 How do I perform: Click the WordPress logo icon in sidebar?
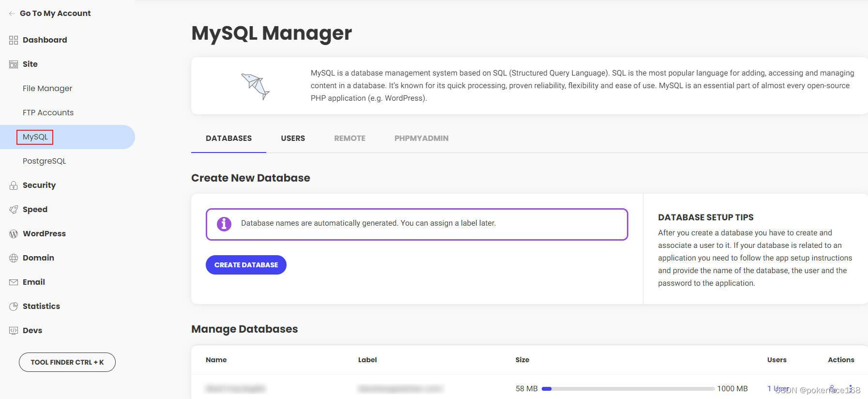pyautogui.click(x=14, y=234)
